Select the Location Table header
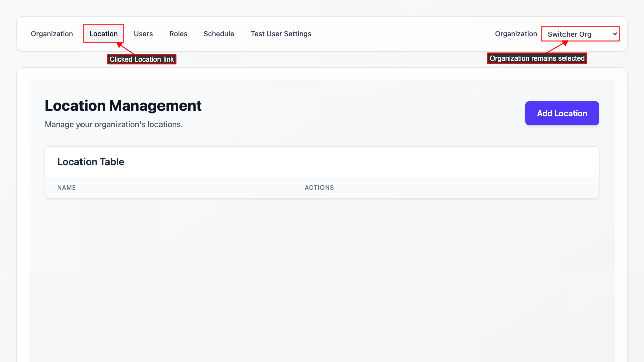The height and width of the screenshot is (362, 644). point(91,162)
